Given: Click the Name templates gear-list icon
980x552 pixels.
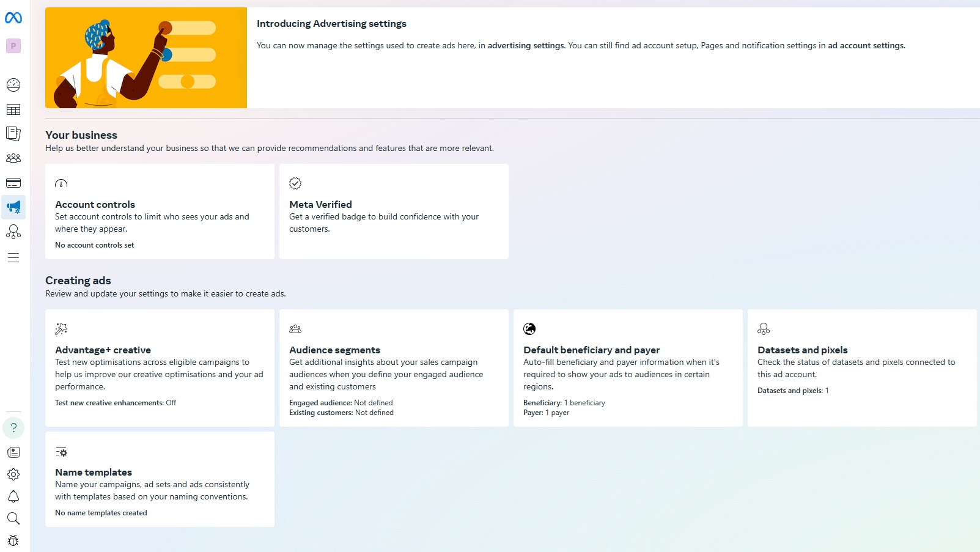Looking at the screenshot, I should [61, 452].
